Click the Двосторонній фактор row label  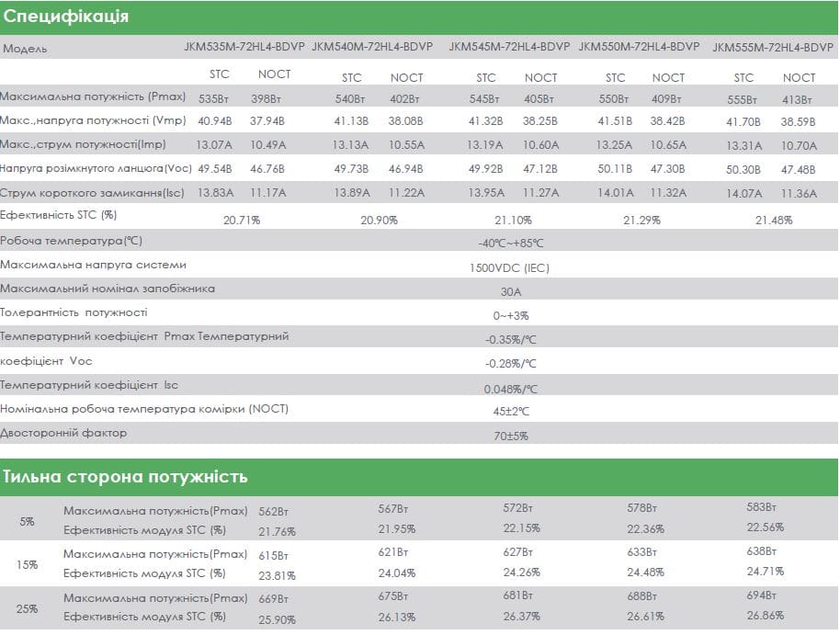63,433
